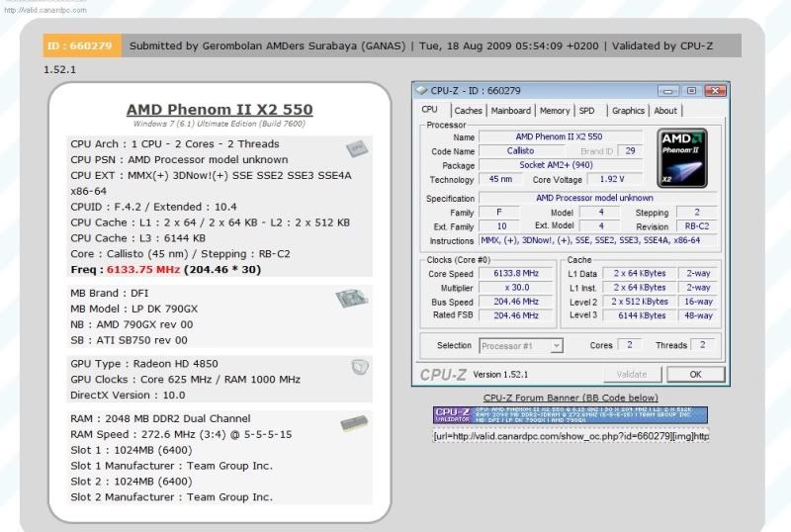This screenshot has height=532, width=791.
Task: Select the Memory tab
Action: pyautogui.click(x=555, y=111)
